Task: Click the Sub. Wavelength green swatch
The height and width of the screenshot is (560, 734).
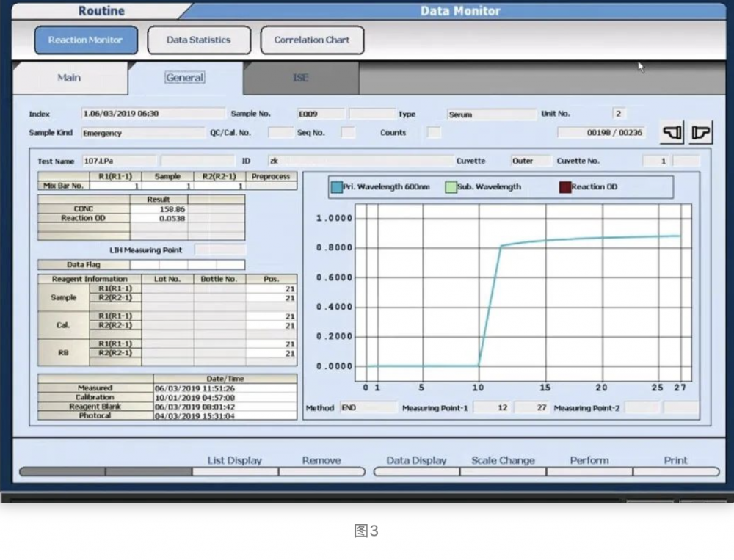Action: pyautogui.click(x=451, y=187)
